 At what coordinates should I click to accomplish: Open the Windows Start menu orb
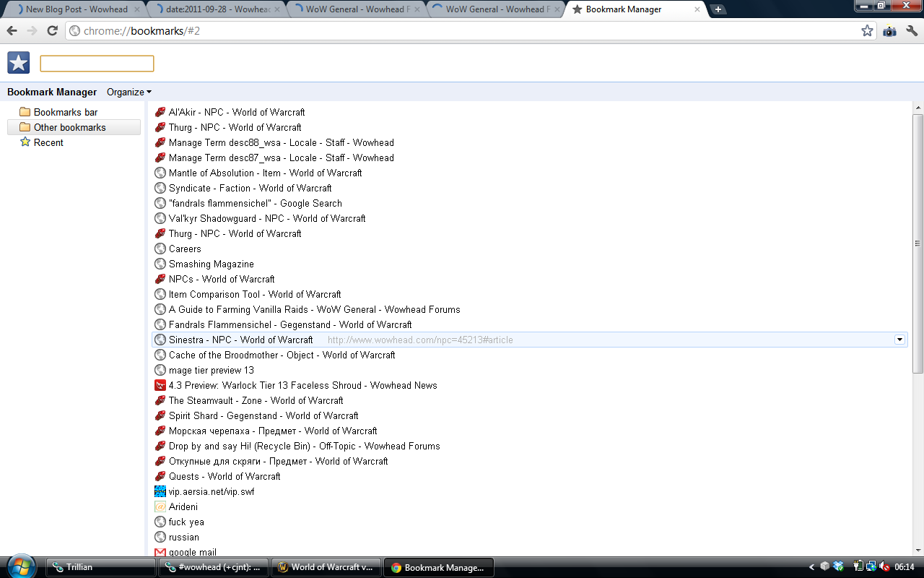[x=20, y=566]
